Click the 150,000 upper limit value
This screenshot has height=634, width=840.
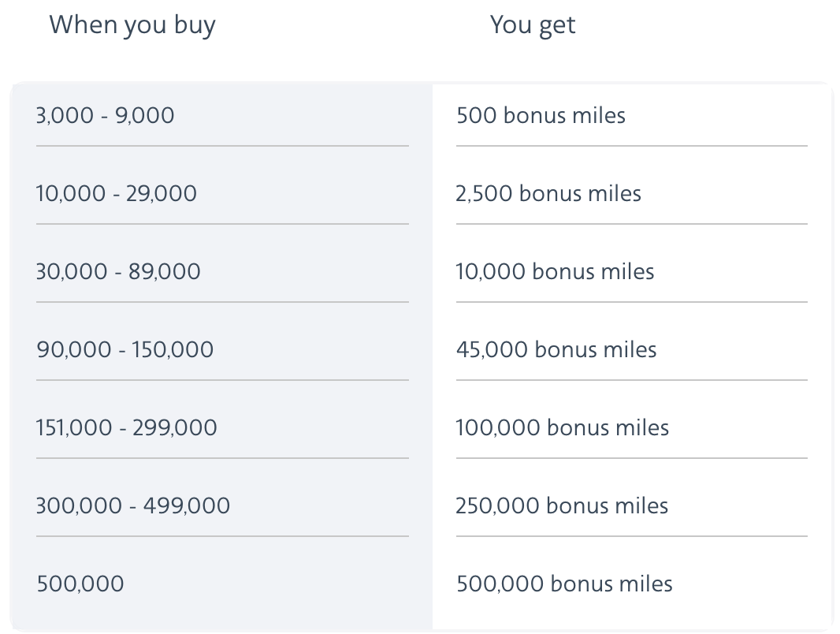173,349
